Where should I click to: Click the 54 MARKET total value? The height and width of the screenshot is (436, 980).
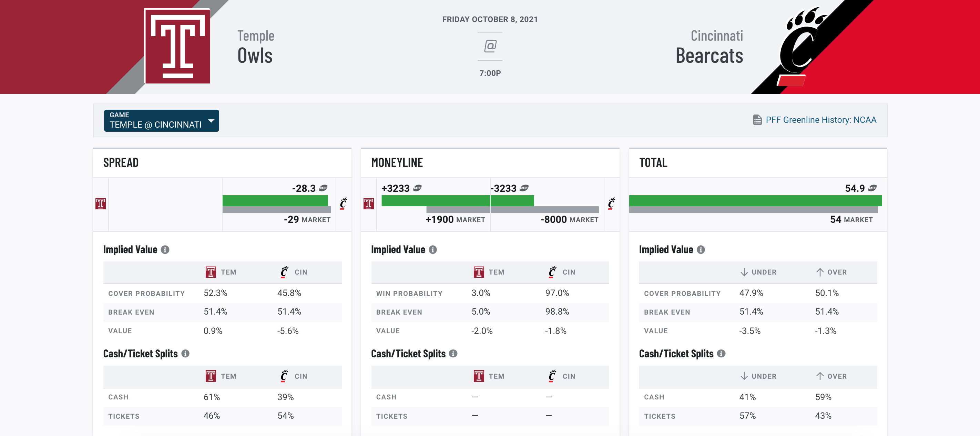[851, 220]
